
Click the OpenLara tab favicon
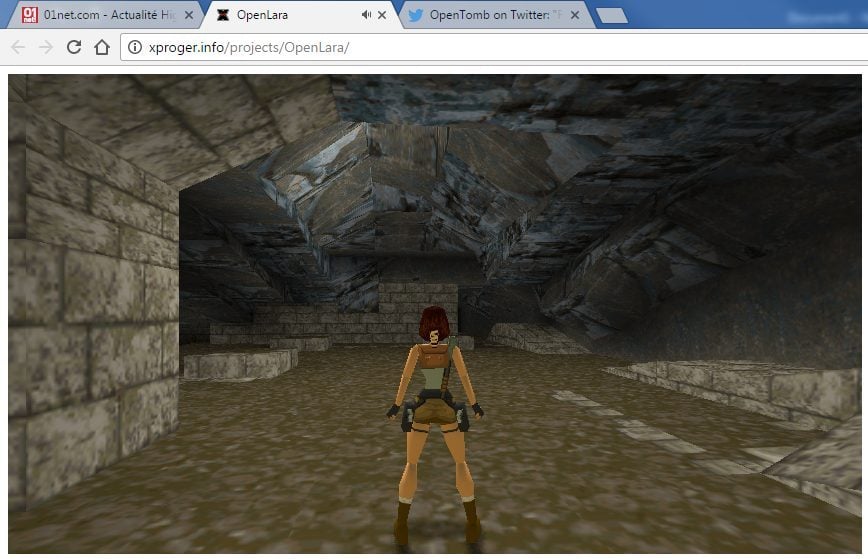(x=223, y=15)
